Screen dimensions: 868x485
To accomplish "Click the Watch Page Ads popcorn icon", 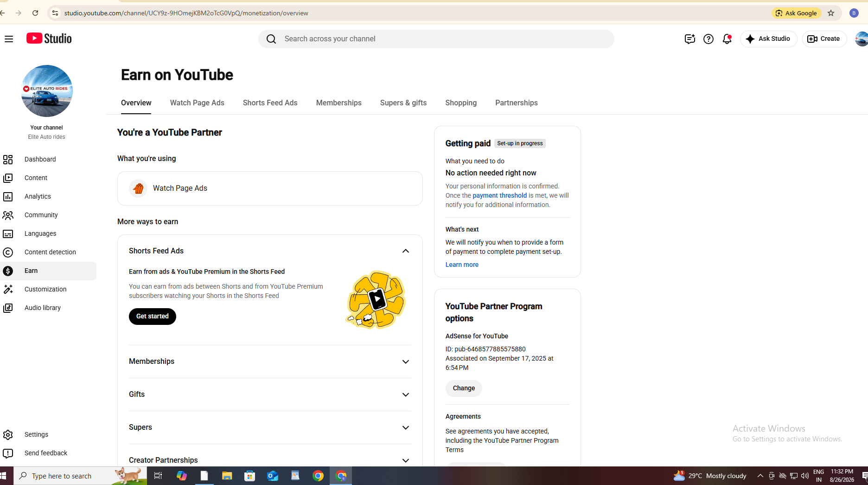I will [x=138, y=188].
